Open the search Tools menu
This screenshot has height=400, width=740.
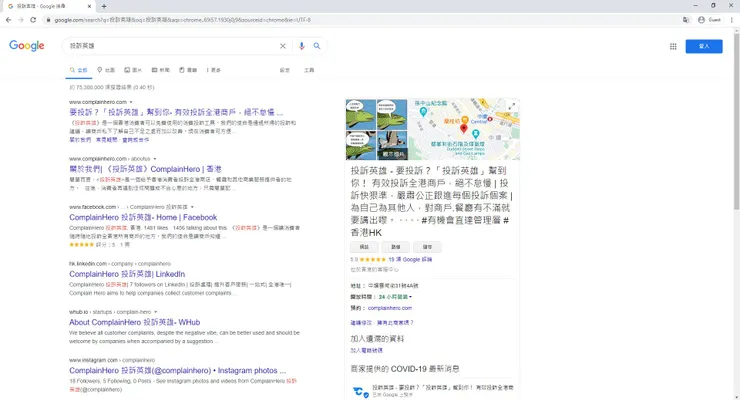pos(309,70)
